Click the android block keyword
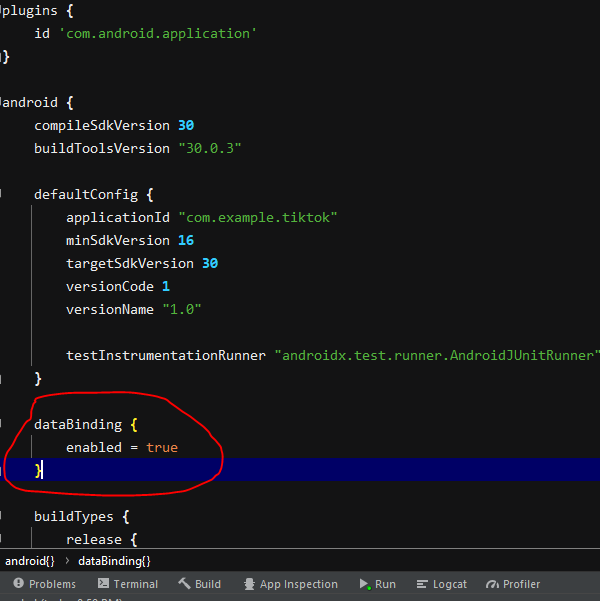The height and width of the screenshot is (601, 600). click(x=30, y=103)
